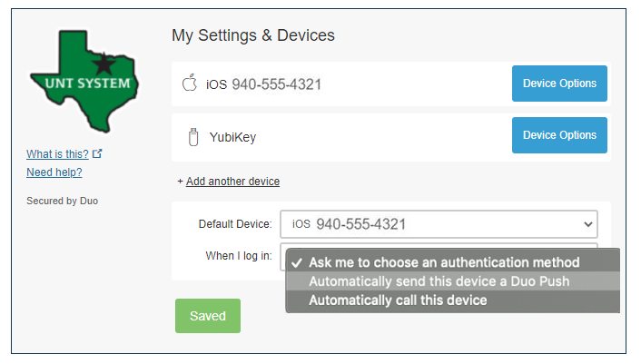Click the My Settings & Devices heading
The height and width of the screenshot is (364, 641).
[x=253, y=35]
